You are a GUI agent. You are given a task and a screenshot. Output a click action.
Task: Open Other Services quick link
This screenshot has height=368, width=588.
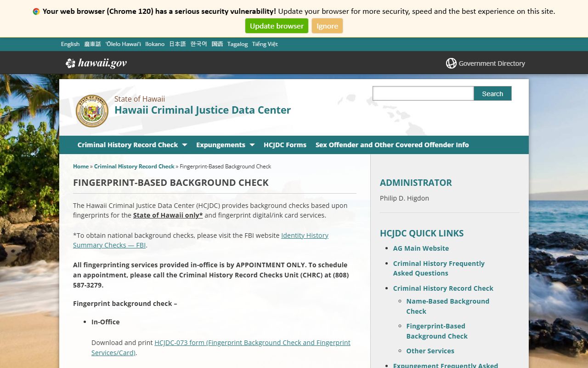point(430,351)
